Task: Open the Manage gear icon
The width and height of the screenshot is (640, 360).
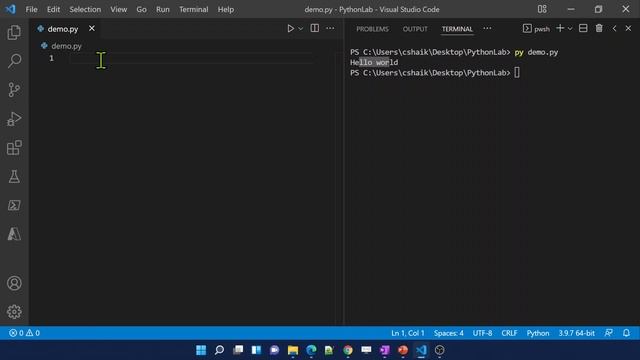Action: (x=14, y=312)
